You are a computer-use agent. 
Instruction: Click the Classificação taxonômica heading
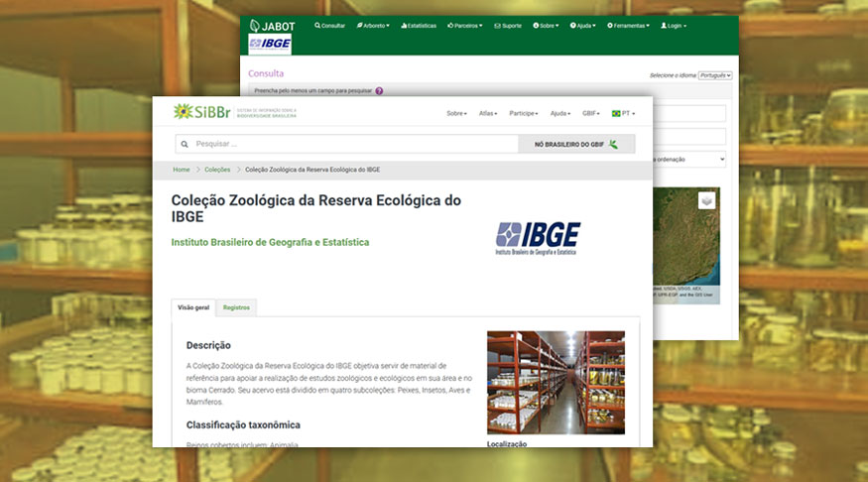243,425
